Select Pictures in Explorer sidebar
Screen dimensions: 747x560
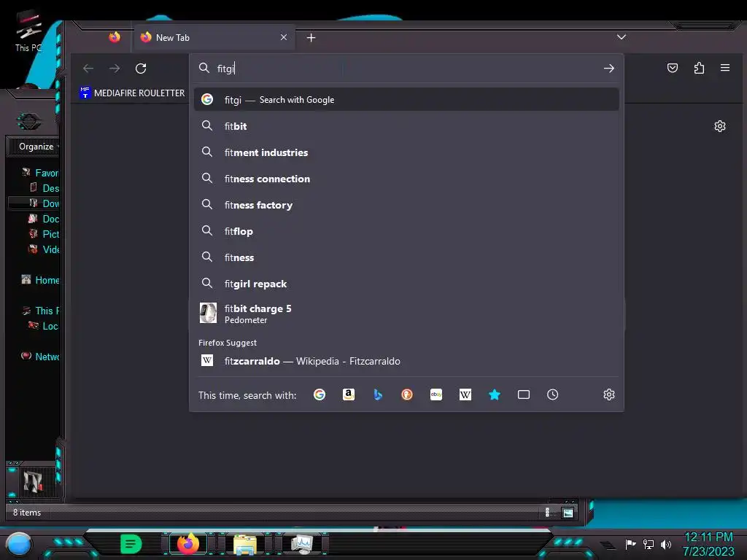[x=44, y=234]
